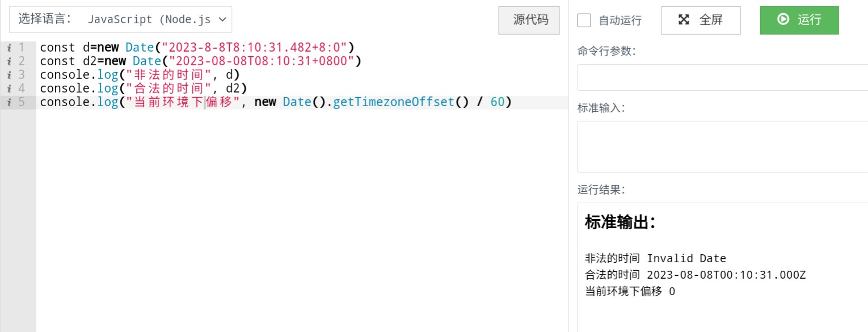Enable the 自动运行 checkbox
The image size is (868, 332).
[584, 20]
